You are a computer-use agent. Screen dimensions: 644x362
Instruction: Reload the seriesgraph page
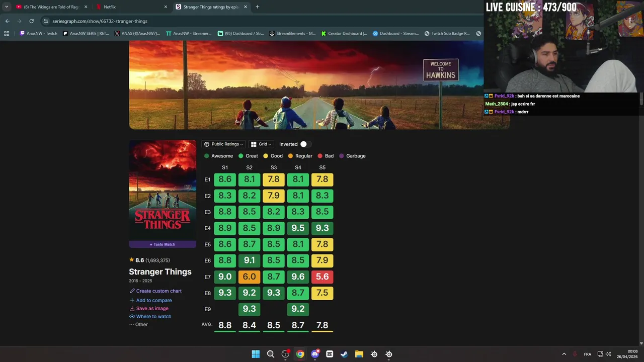31,21
